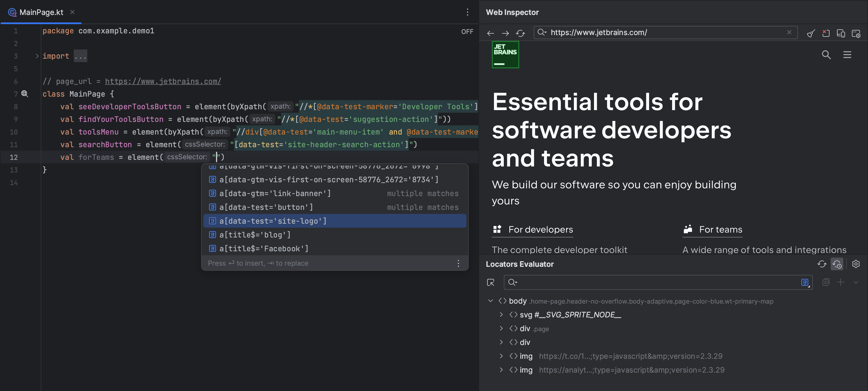868x391 pixels.
Task: Select the JetBrains hamburger menu icon
Action: [x=847, y=54]
